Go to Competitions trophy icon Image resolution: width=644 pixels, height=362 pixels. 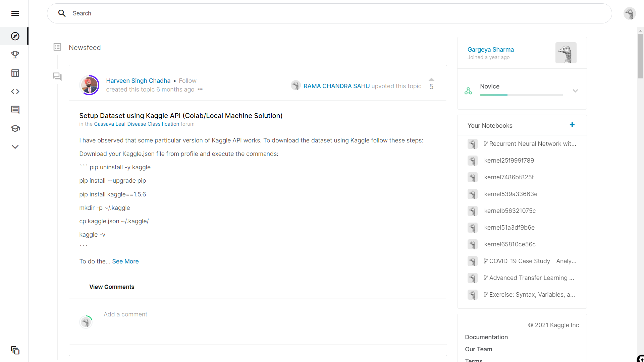click(15, 55)
